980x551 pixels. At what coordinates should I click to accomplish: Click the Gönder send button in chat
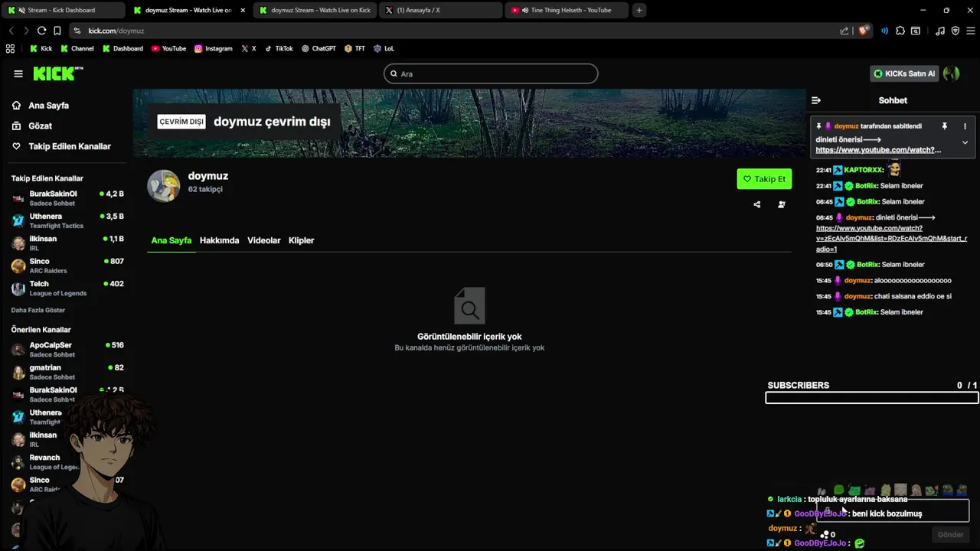click(951, 535)
